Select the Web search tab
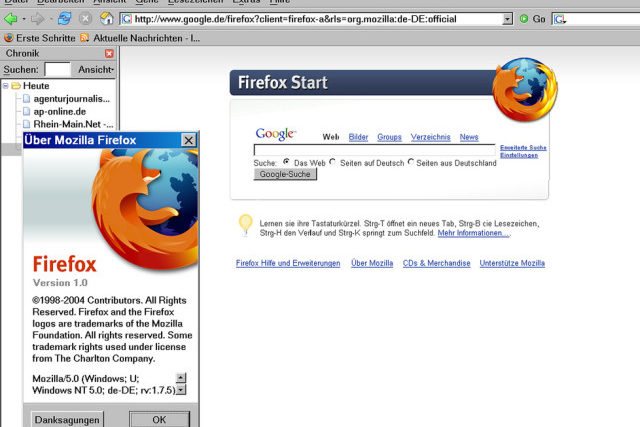 point(331,137)
